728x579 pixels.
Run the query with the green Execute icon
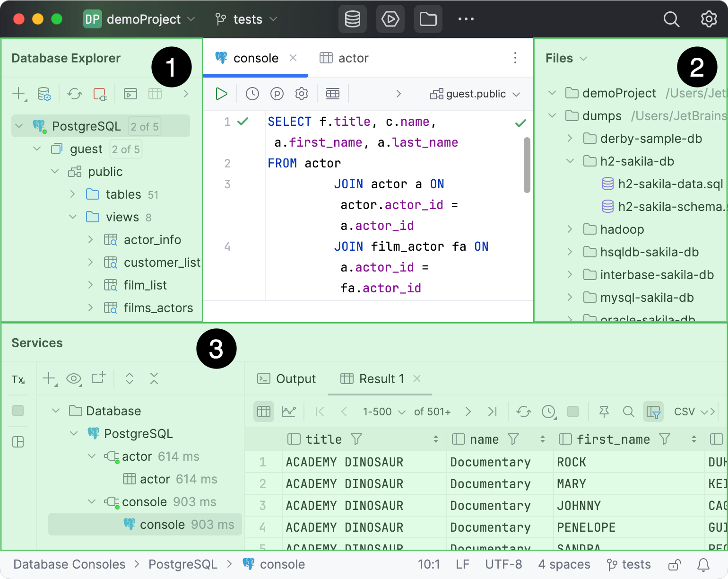coord(221,94)
